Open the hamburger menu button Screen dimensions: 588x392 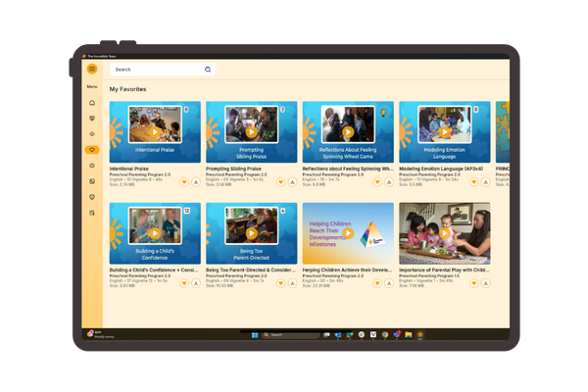pyautogui.click(x=92, y=70)
